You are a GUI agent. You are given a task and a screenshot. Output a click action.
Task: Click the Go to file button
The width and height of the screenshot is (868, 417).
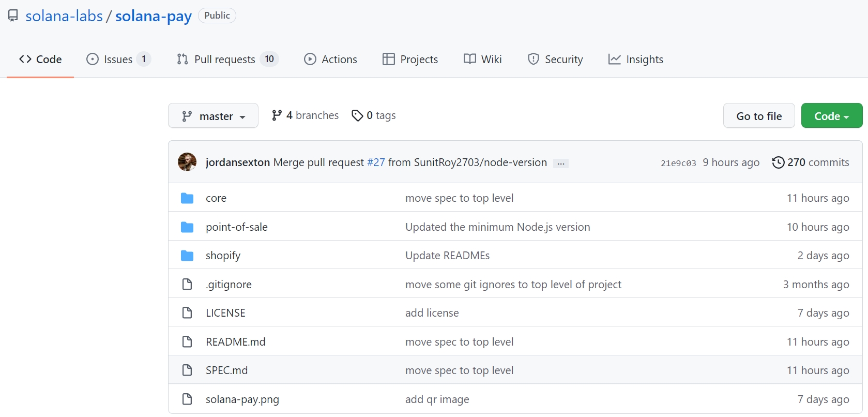pos(759,116)
